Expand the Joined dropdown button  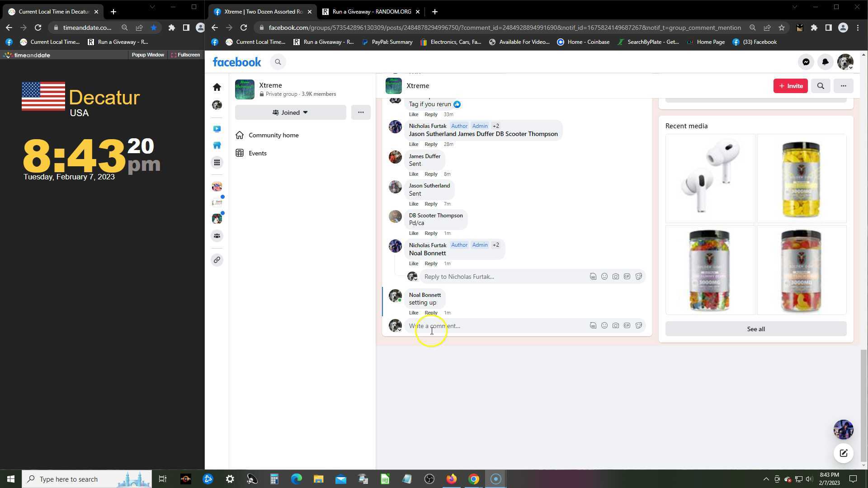click(x=290, y=113)
